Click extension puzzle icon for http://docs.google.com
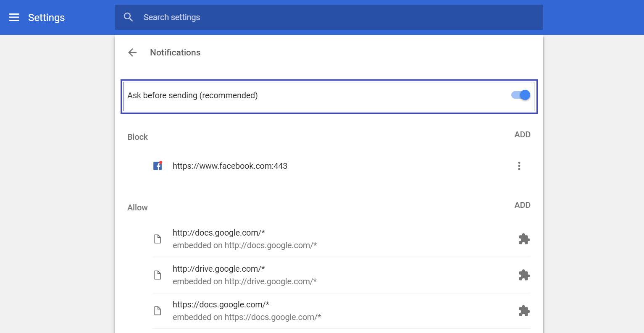 coord(524,239)
